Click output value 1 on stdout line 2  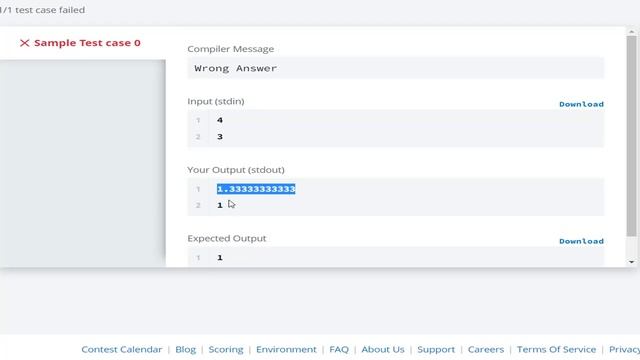pos(220,205)
